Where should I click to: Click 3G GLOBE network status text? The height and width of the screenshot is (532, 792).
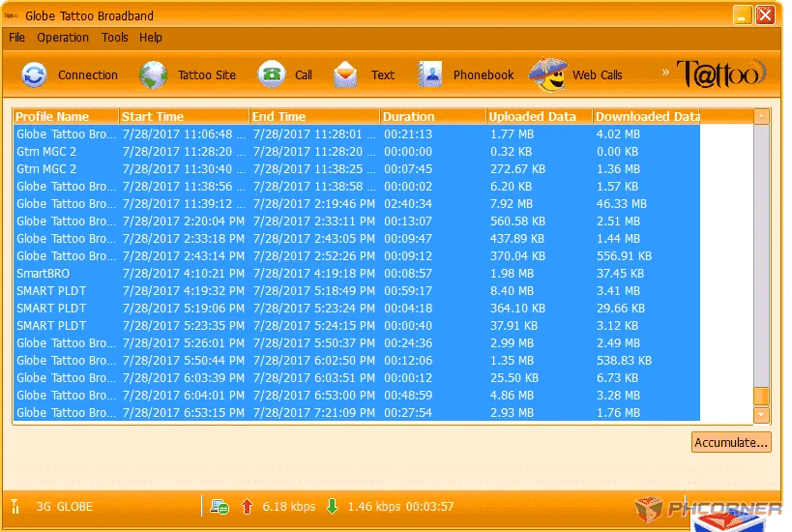(x=64, y=507)
